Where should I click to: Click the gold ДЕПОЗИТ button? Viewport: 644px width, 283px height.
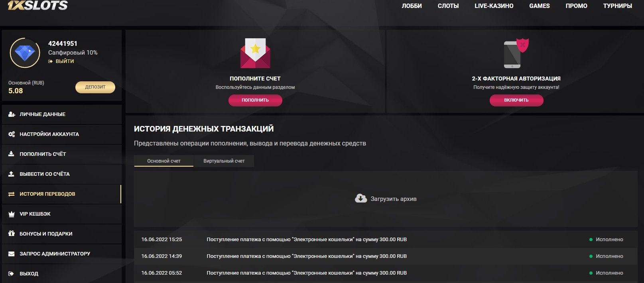point(95,87)
